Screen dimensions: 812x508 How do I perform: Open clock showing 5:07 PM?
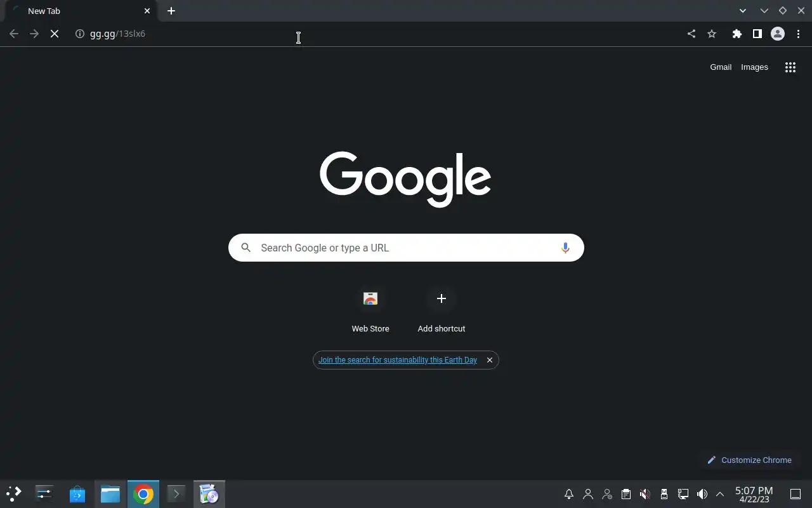754,494
